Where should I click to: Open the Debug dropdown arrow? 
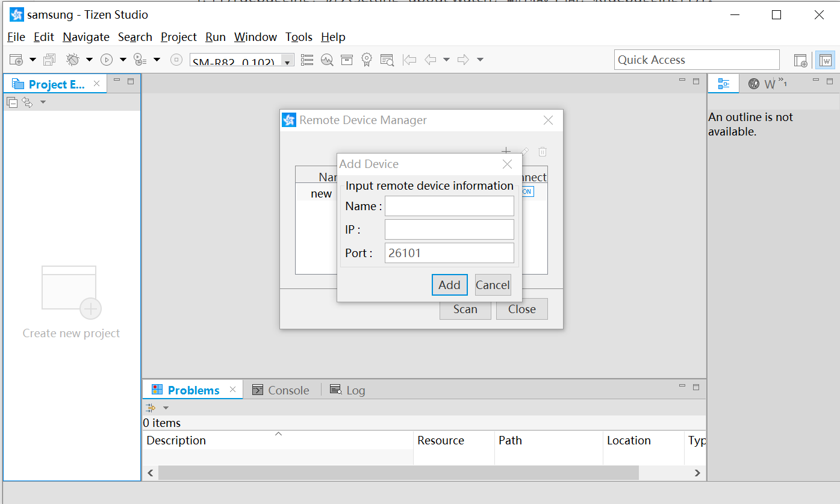[x=89, y=60]
